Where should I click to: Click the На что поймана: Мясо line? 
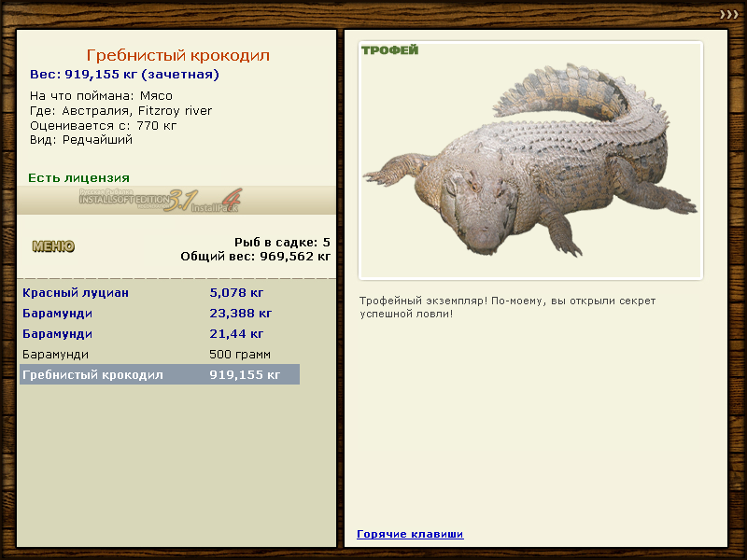pos(101,95)
